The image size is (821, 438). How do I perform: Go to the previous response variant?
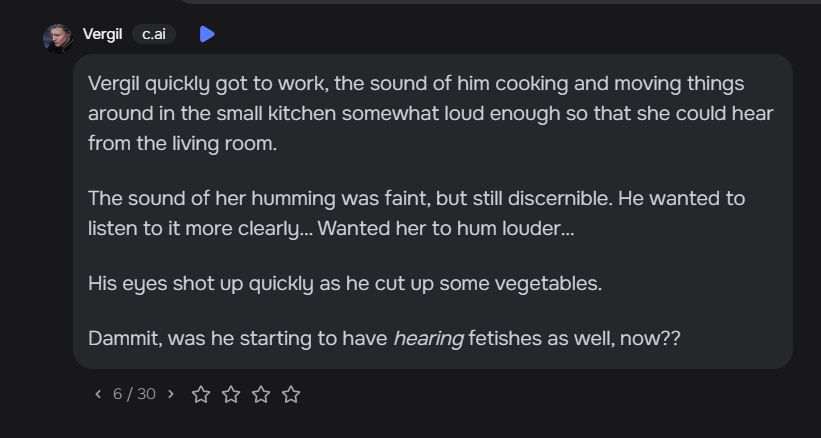(x=98, y=394)
